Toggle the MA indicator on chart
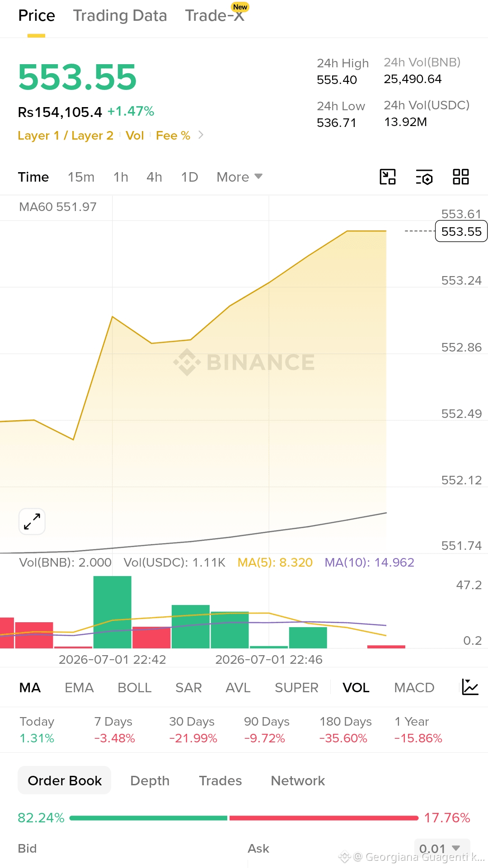Viewport: 488px width, 868px height. (30, 688)
